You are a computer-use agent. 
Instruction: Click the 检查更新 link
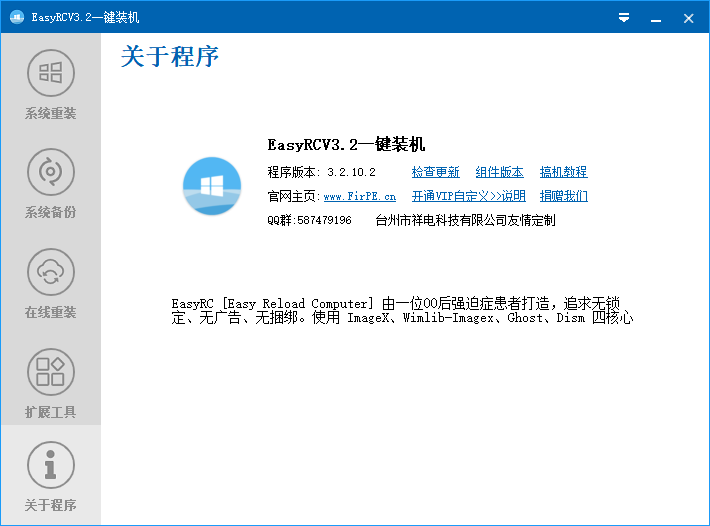436,172
